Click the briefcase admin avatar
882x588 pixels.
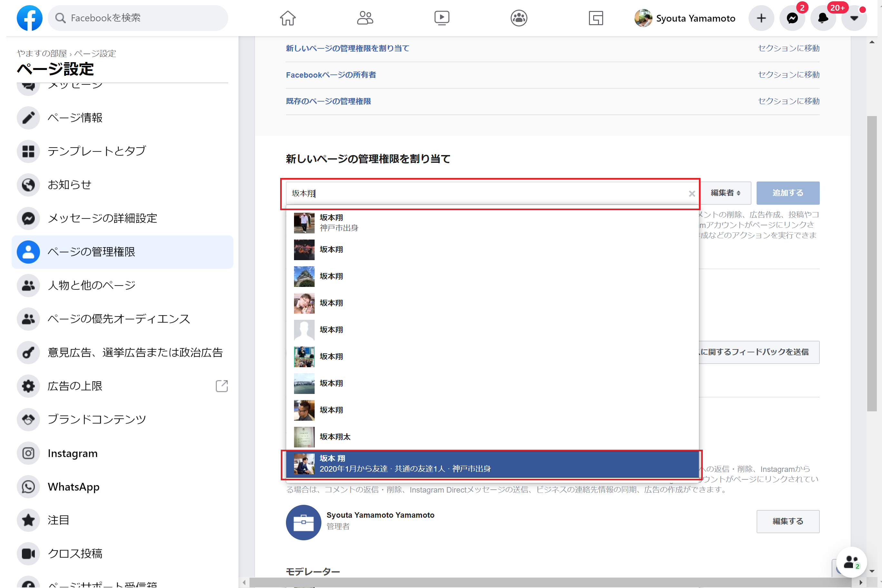point(303,522)
